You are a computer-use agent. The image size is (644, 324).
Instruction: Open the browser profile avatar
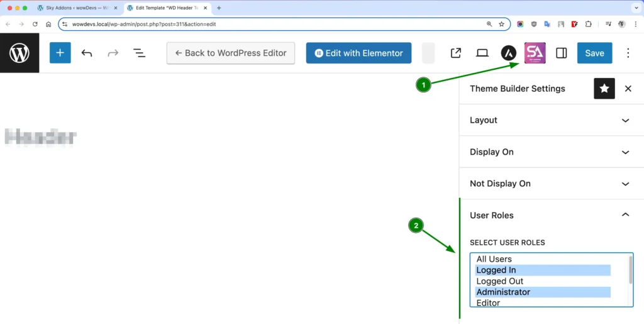point(622,25)
